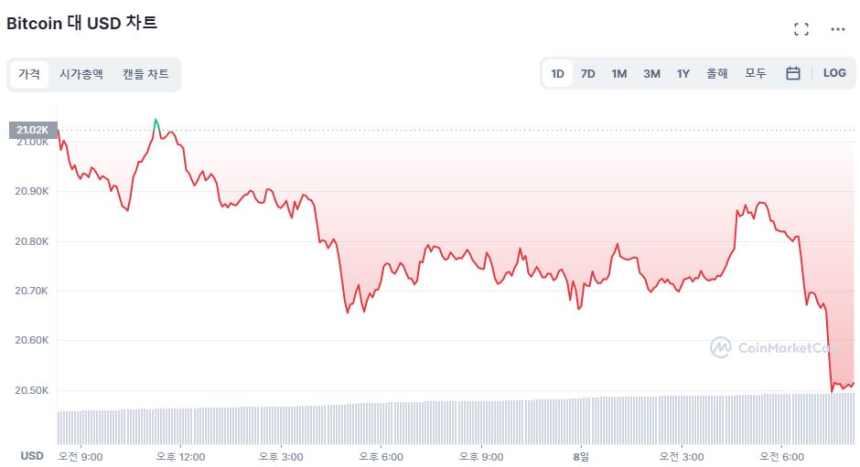Open the calendar date range picker

click(793, 73)
